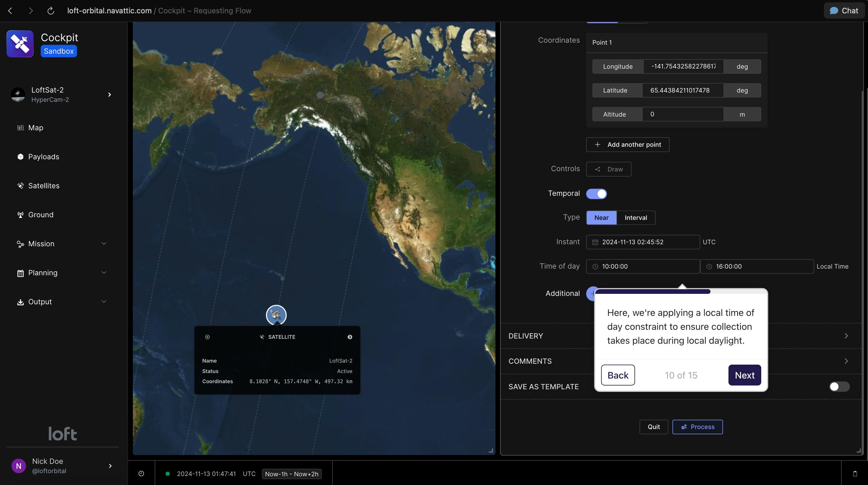Click the clipboard icon at bottom right

click(x=855, y=474)
